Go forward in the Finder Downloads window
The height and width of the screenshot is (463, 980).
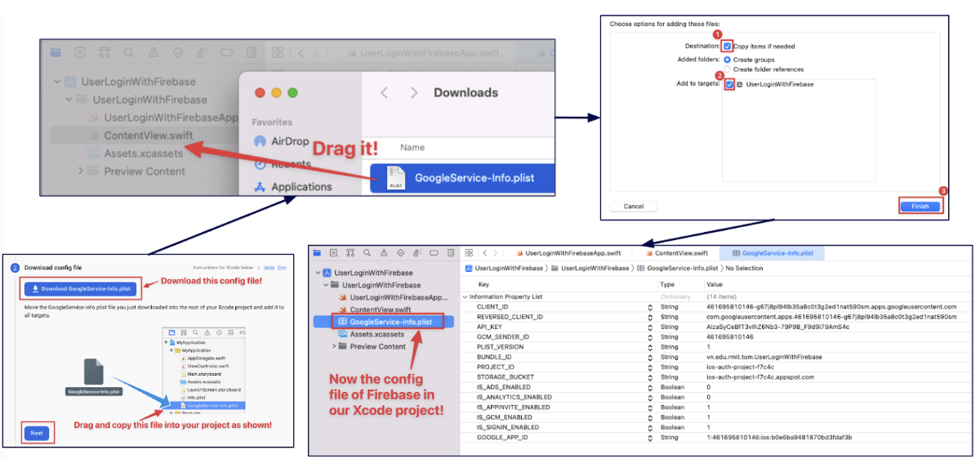414,93
